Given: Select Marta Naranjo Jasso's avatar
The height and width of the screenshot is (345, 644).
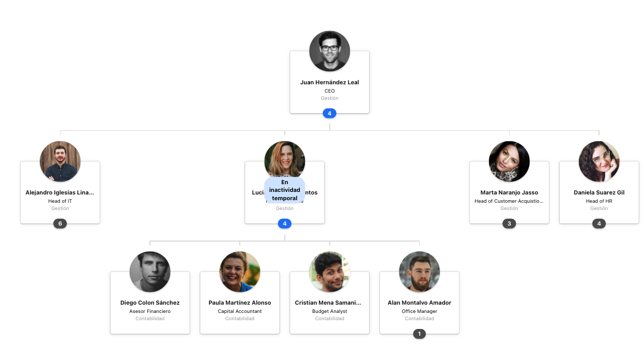Looking at the screenshot, I should pyautogui.click(x=509, y=161).
